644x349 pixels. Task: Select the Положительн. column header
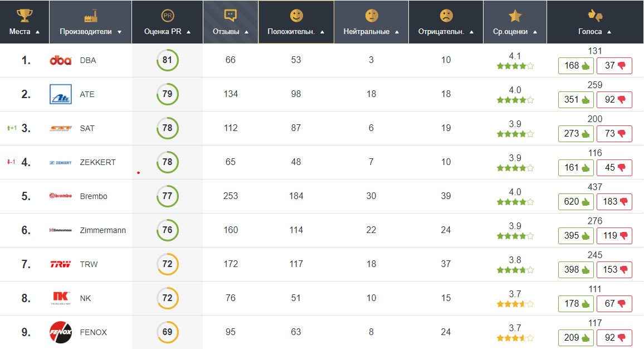point(291,32)
